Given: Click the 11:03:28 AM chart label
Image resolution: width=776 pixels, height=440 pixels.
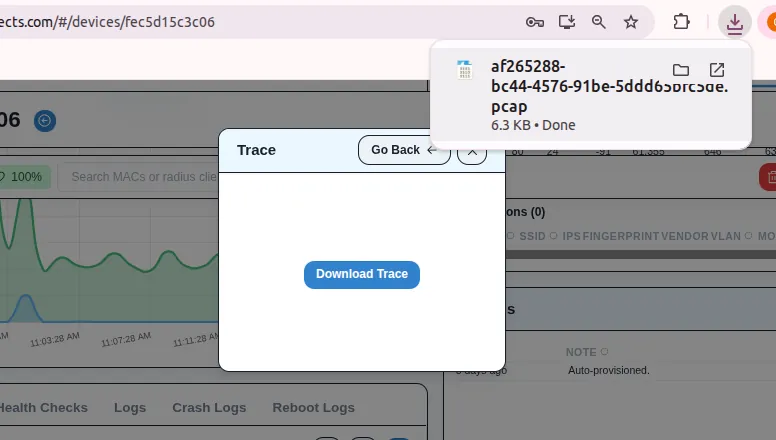Looking at the screenshot, I should tap(54, 340).
